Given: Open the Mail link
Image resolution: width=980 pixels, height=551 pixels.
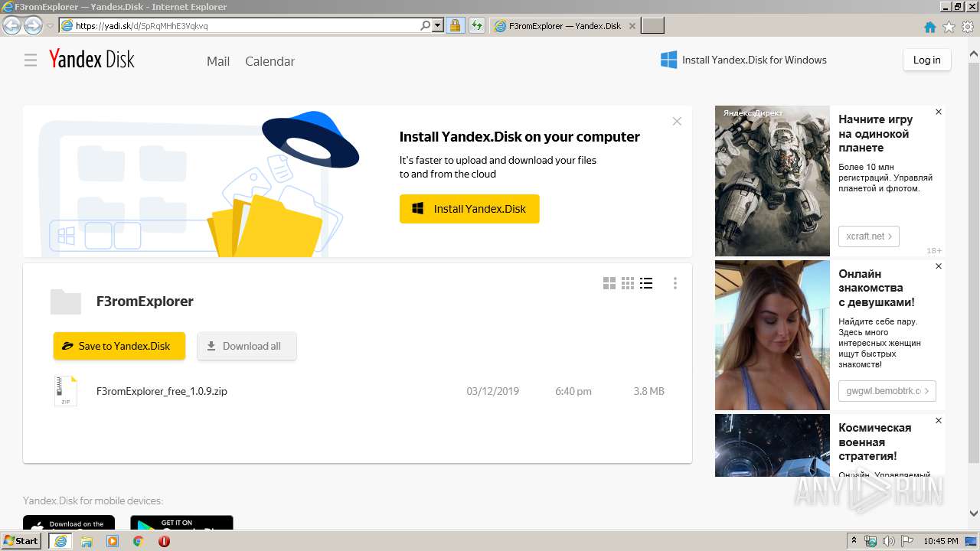Looking at the screenshot, I should 218,61.
